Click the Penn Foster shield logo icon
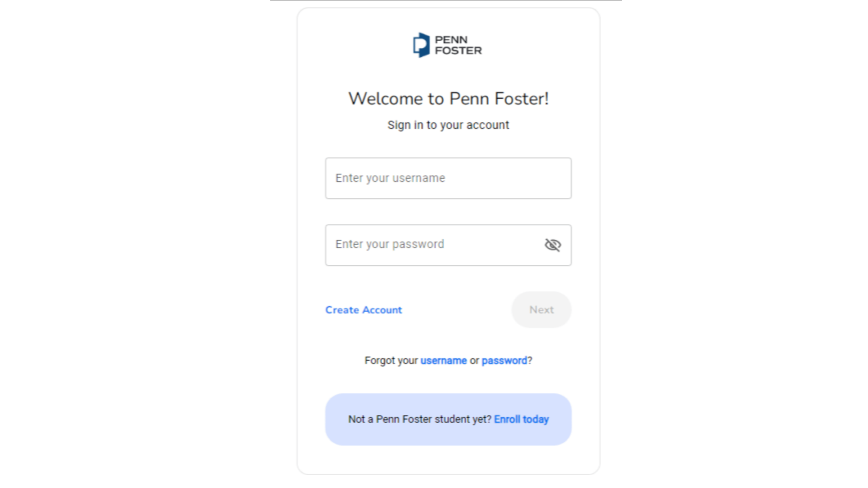 (421, 45)
